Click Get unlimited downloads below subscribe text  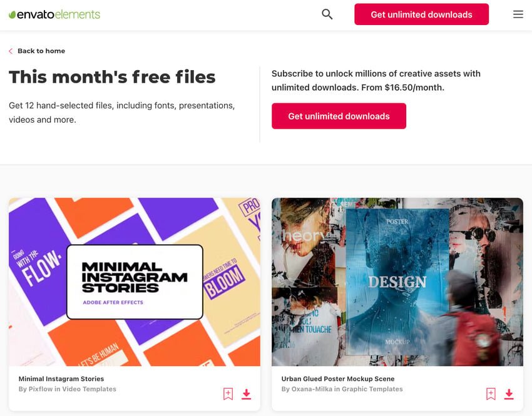pyautogui.click(x=339, y=116)
